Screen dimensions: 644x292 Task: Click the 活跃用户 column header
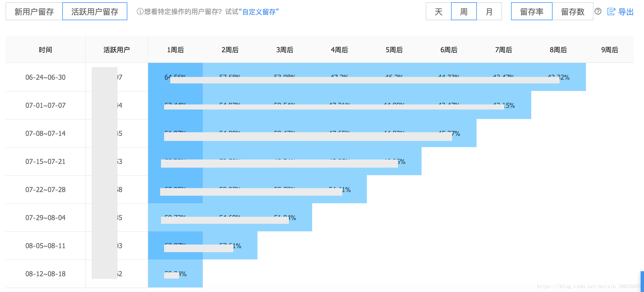[x=117, y=49]
